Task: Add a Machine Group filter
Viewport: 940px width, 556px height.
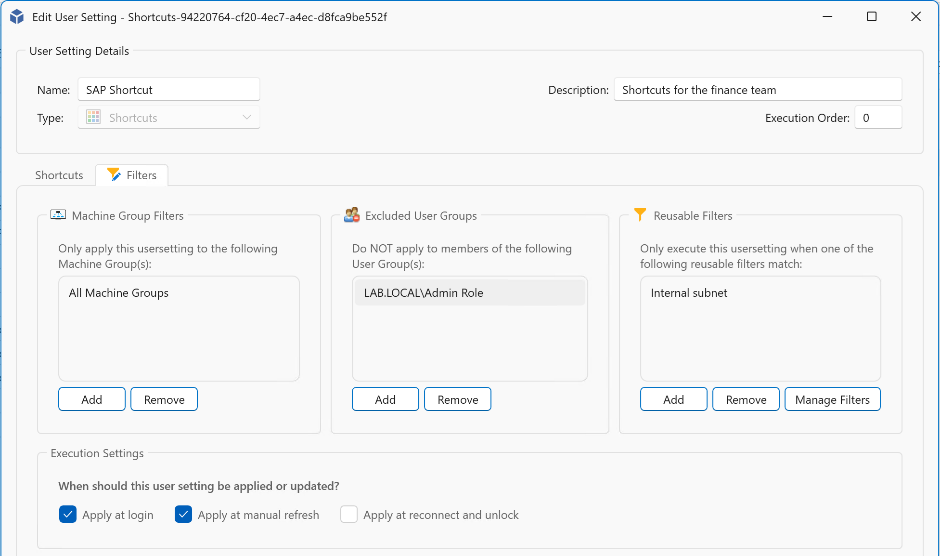Action: pos(92,399)
